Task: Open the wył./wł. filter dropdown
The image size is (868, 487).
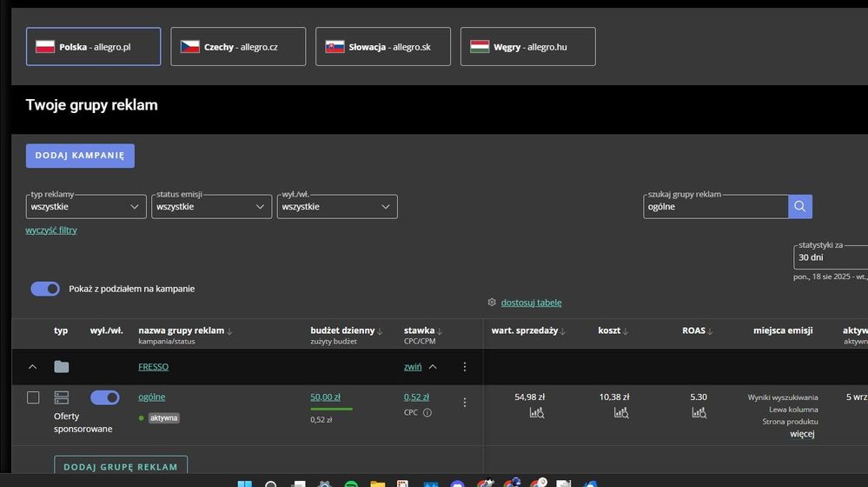Action: [337, 207]
